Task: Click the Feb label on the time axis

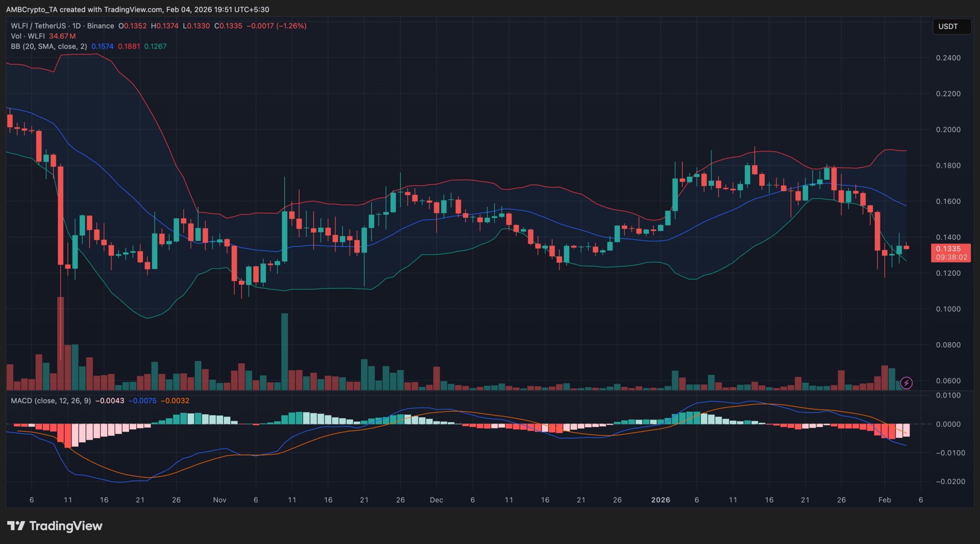Action: tap(885, 500)
